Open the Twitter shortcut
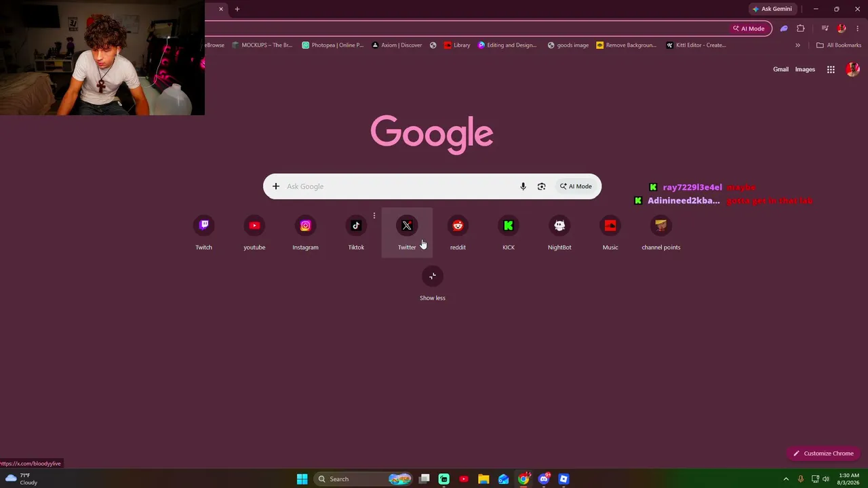Viewport: 868px width, 488px height. coord(407,233)
